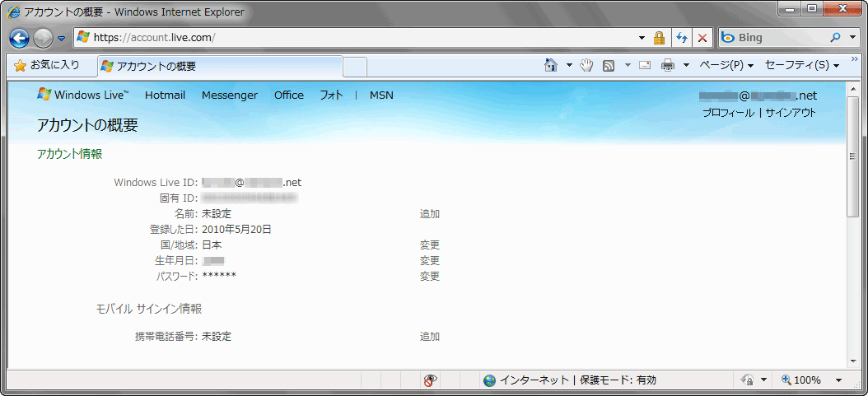Open a new blank tab
868x396 pixels.
pyautogui.click(x=355, y=67)
